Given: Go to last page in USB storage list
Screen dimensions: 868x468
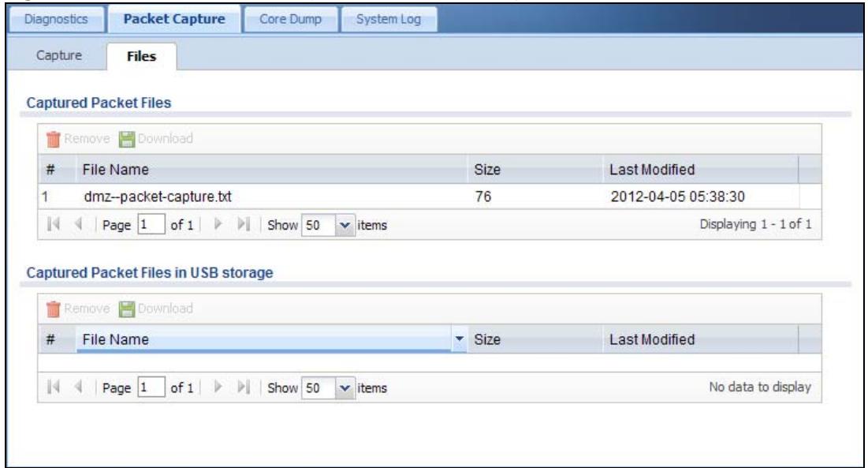Looking at the screenshot, I should coord(243,387).
